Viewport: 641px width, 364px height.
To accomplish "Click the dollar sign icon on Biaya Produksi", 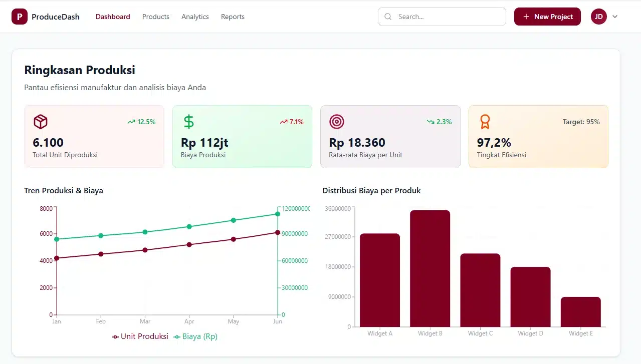I will tap(188, 122).
